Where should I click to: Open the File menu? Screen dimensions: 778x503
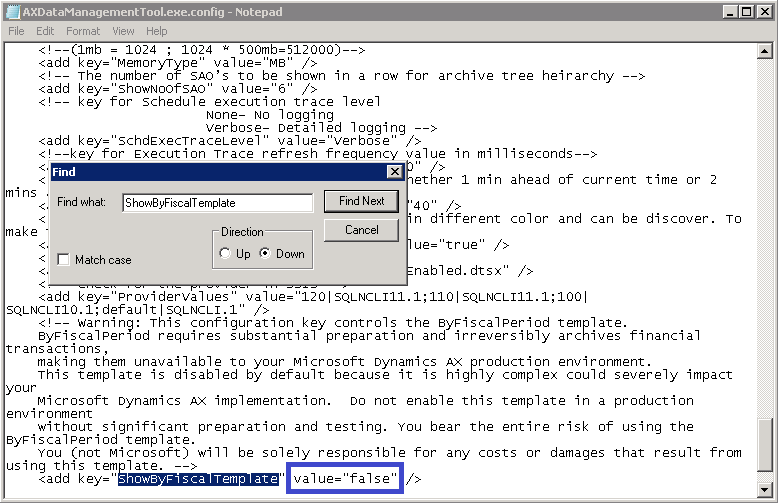pyautogui.click(x=17, y=31)
